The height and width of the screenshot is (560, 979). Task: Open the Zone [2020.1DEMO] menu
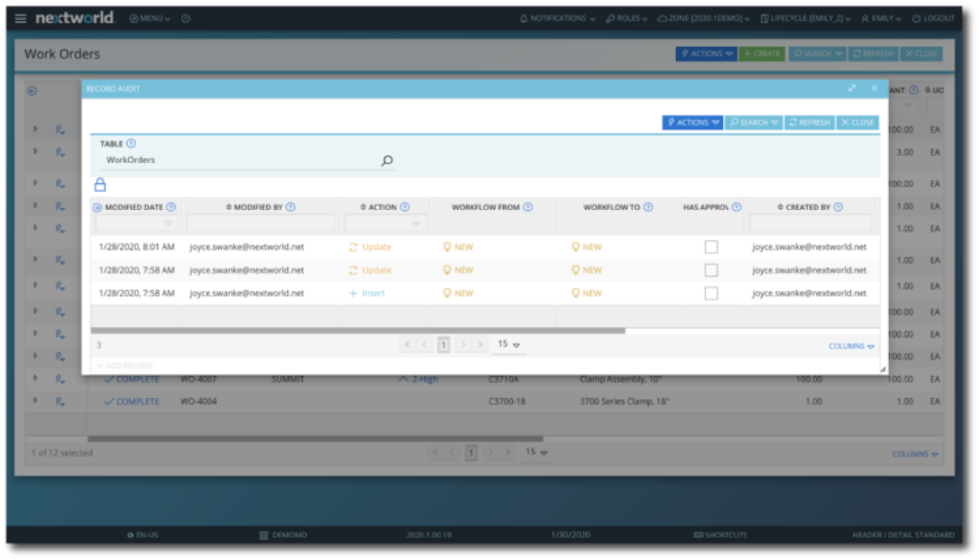tap(703, 19)
